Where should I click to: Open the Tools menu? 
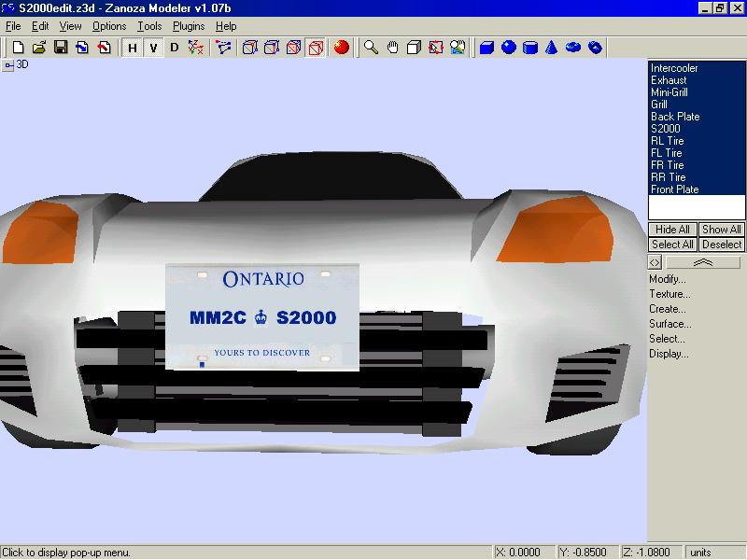pos(149,26)
